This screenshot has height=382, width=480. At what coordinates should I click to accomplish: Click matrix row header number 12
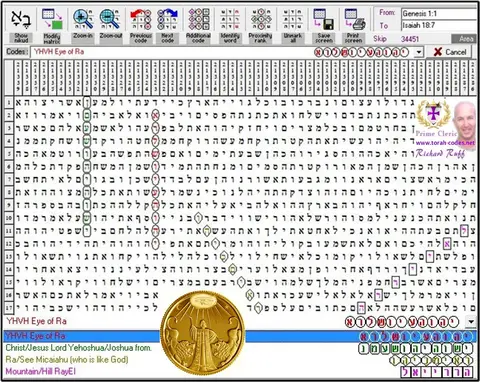click(x=9, y=244)
